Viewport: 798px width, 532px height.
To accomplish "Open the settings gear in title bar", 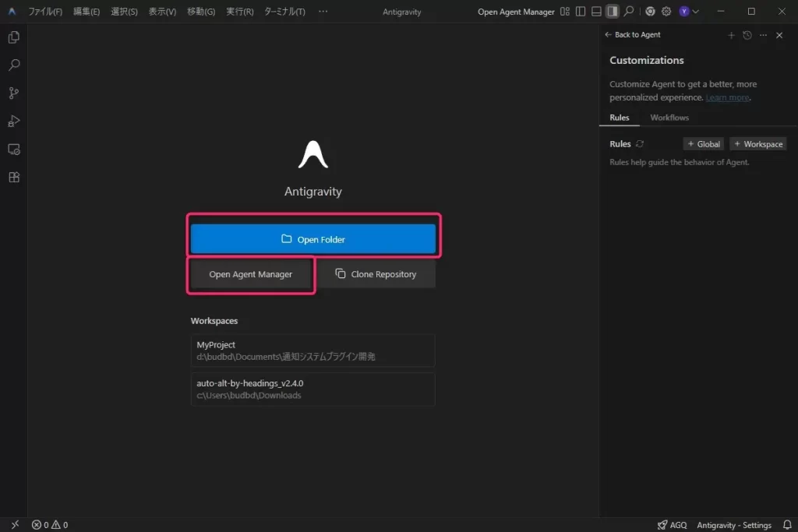I will click(x=666, y=11).
